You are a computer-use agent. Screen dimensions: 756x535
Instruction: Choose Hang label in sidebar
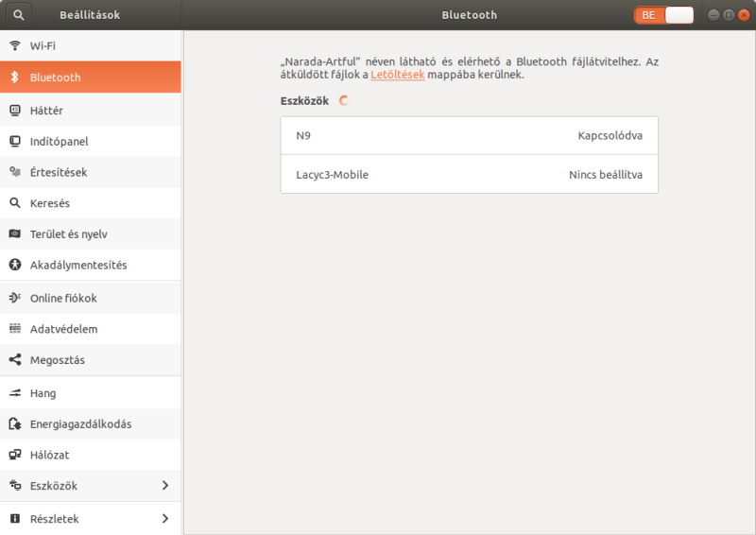(x=43, y=393)
